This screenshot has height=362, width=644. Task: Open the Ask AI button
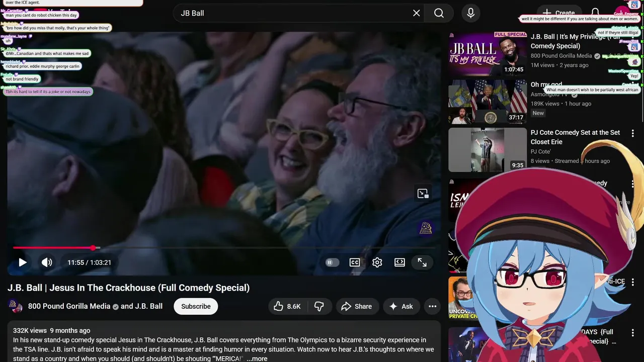pos(401,306)
